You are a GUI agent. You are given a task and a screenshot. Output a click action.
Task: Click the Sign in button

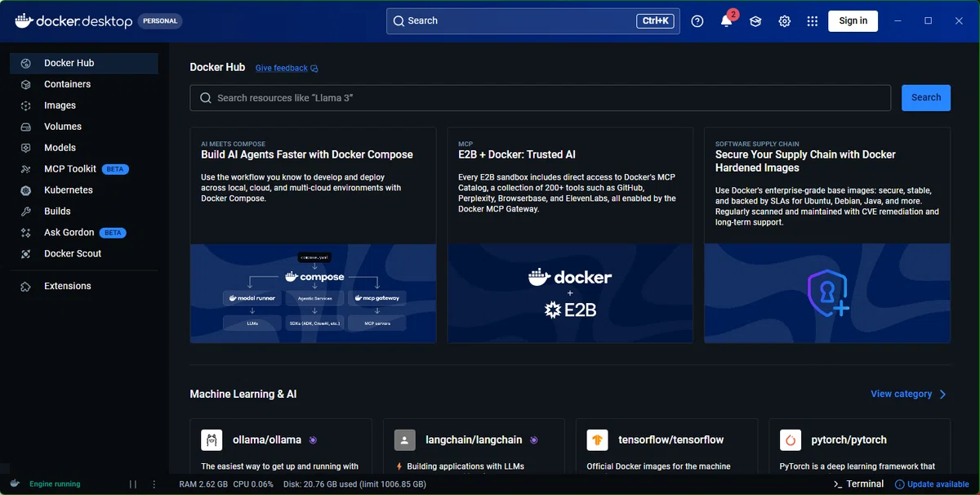pos(853,20)
